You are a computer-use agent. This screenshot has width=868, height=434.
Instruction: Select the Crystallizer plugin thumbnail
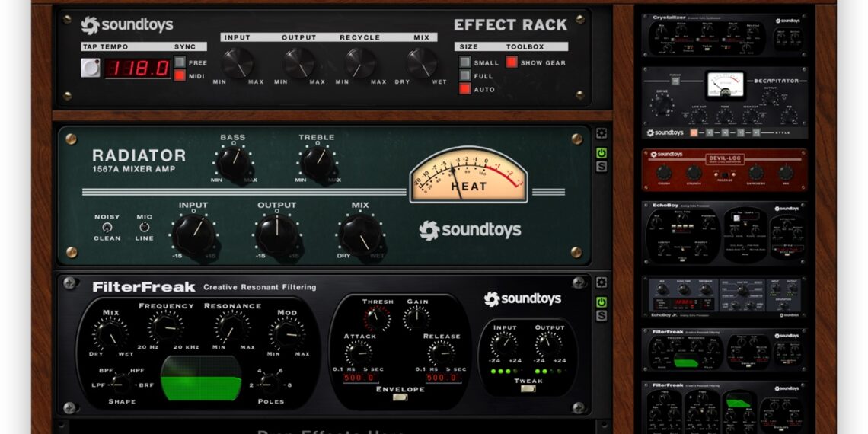(725, 35)
